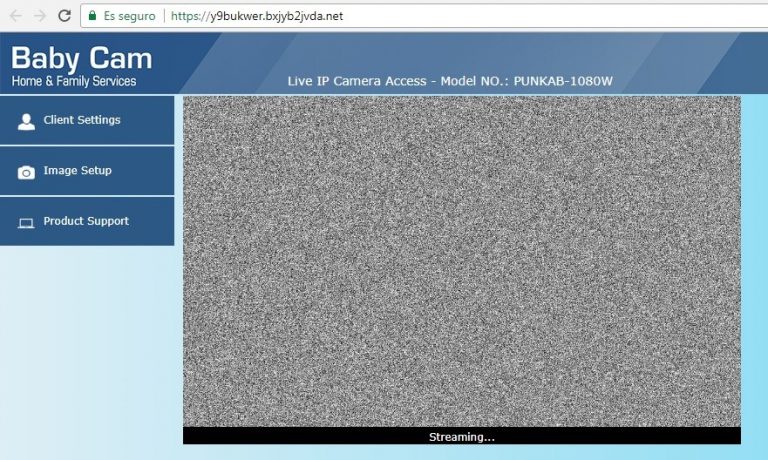This screenshot has width=768, height=460.
Task: Click the black status bar beside Streaming text
Action: pyautogui.click(x=620, y=437)
